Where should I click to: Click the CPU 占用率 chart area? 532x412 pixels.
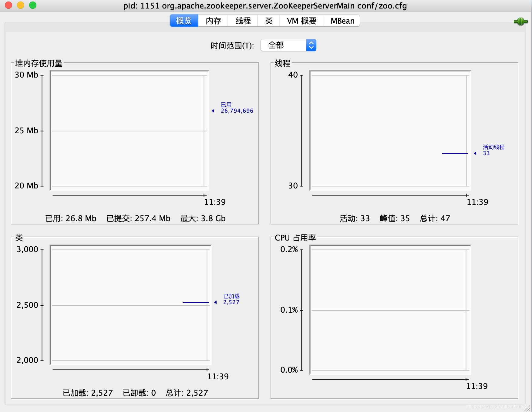click(x=390, y=310)
